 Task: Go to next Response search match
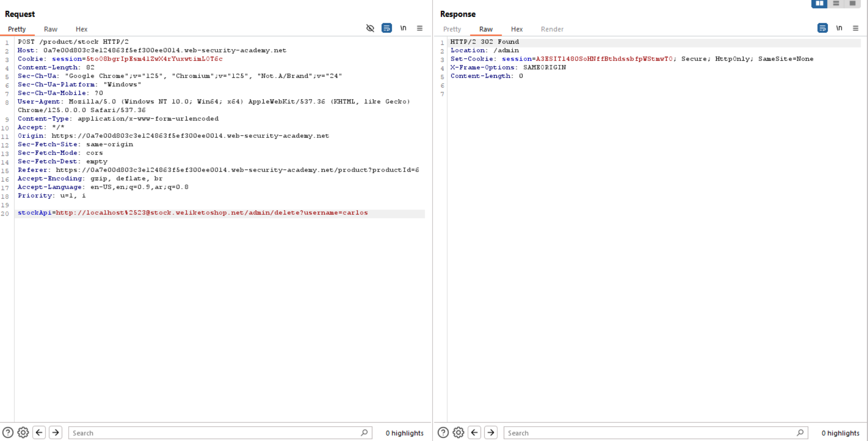(491, 432)
